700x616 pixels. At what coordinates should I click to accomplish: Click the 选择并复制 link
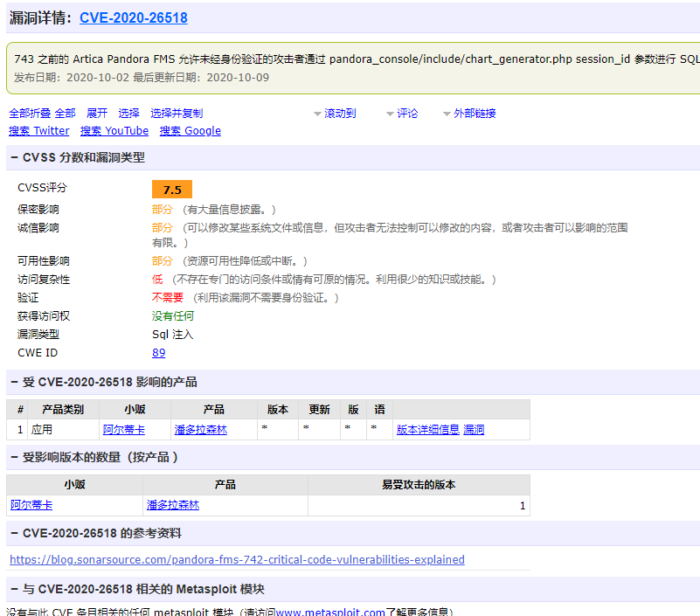tap(177, 114)
